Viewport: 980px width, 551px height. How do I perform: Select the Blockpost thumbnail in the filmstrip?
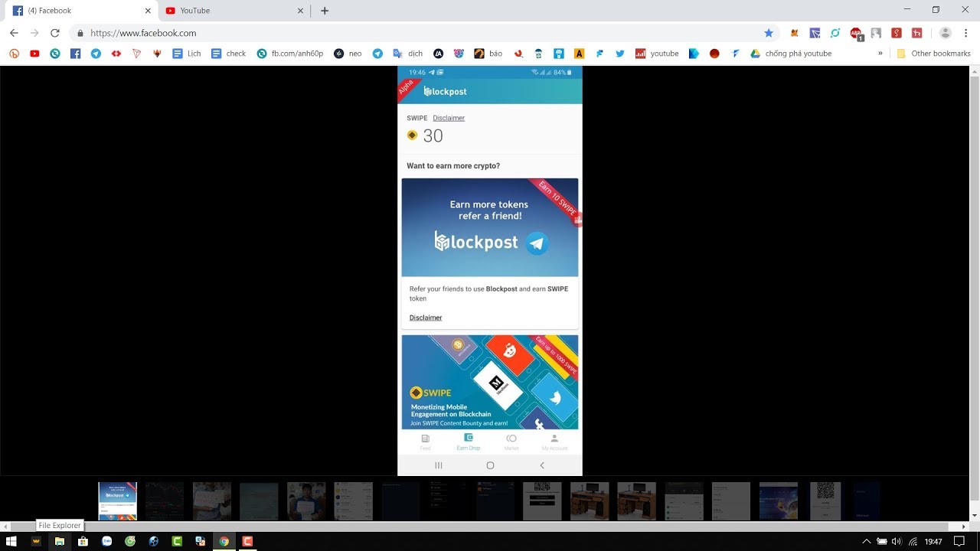click(x=117, y=501)
